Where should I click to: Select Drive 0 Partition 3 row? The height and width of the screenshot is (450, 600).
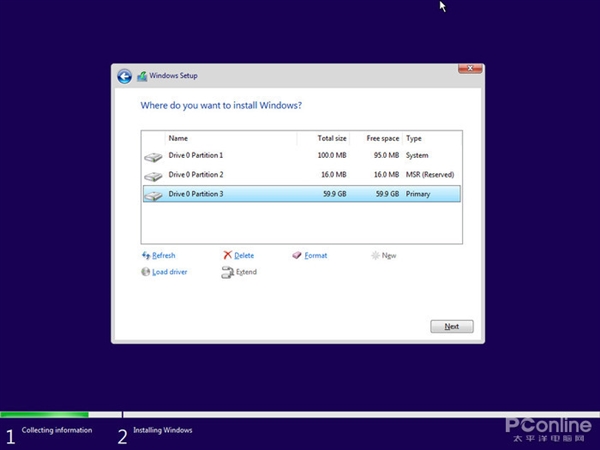coord(302,194)
